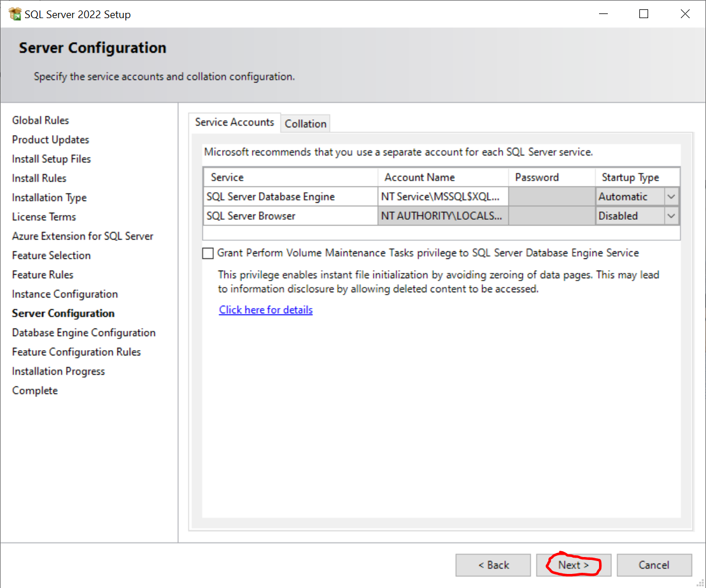This screenshot has height=588, width=706.
Task: Click Installation Type step
Action: coord(49,198)
